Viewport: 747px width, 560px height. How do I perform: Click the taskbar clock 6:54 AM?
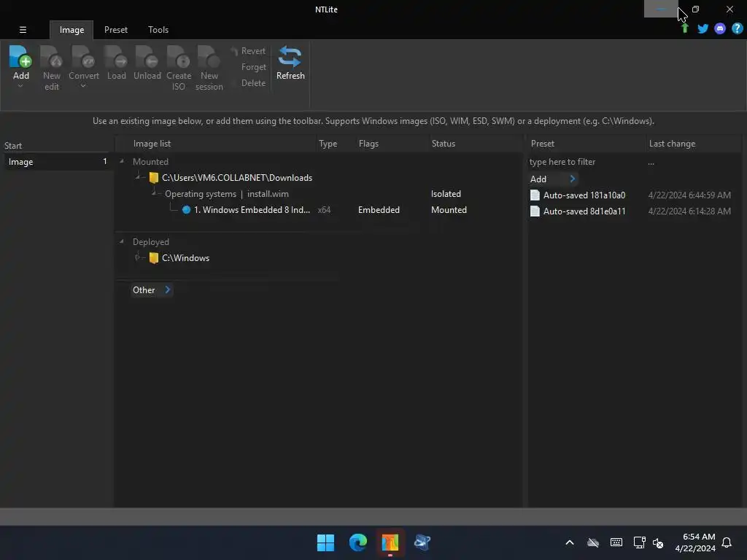coord(698,537)
